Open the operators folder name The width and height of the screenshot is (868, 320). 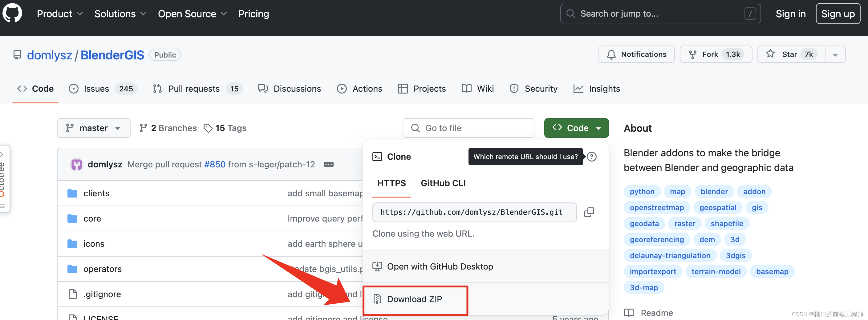click(x=103, y=269)
